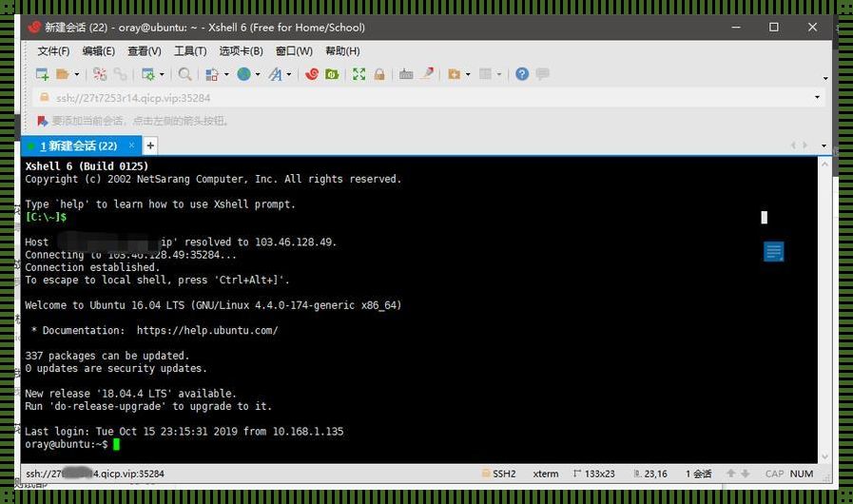Viewport: 853px width, 504px height.
Task: Open Help with blue question mark icon
Action: click(x=522, y=74)
